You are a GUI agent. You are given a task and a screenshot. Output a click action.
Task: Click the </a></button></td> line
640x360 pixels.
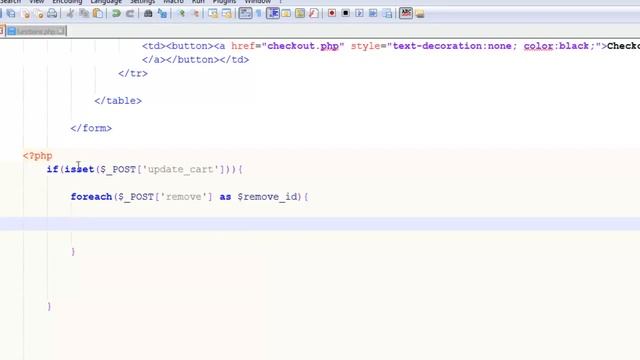click(x=196, y=60)
